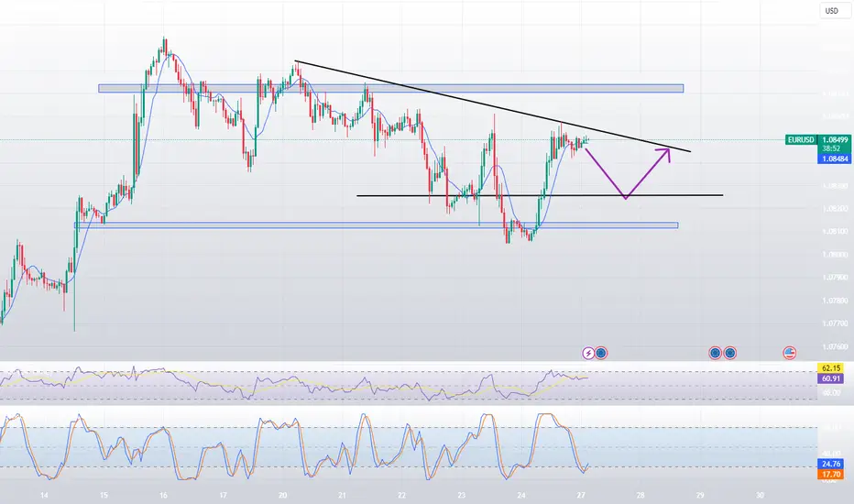854x504 pixels.
Task: Click the left EU event icon near date 29
Action: [x=715, y=353]
